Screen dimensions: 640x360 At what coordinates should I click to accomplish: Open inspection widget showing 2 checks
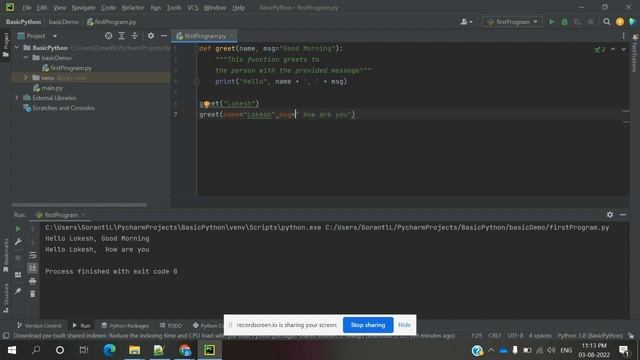click(600, 49)
